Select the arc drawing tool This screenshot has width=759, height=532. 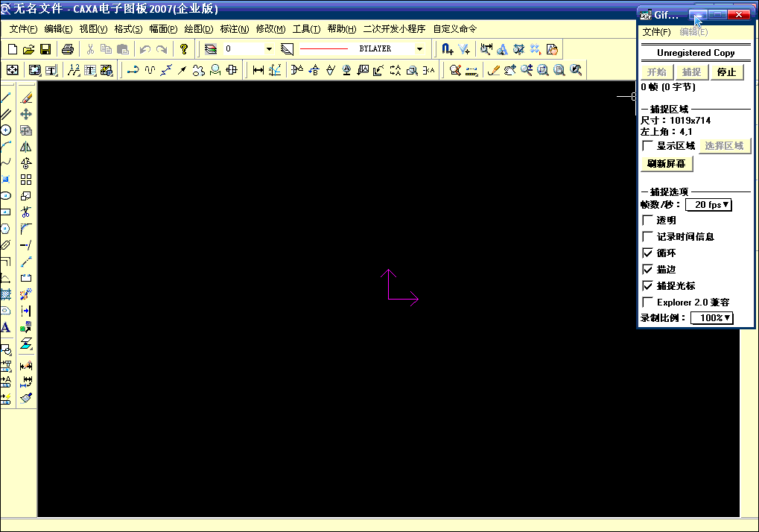coord(6,147)
